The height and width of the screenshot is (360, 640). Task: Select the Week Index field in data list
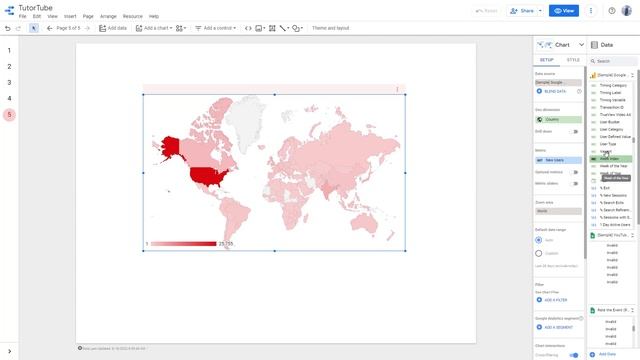coord(611,159)
